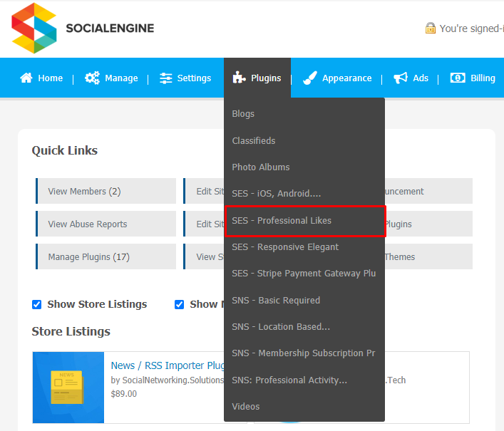Toggle the second Show checkbox
The image size is (504, 431).
coord(179,304)
